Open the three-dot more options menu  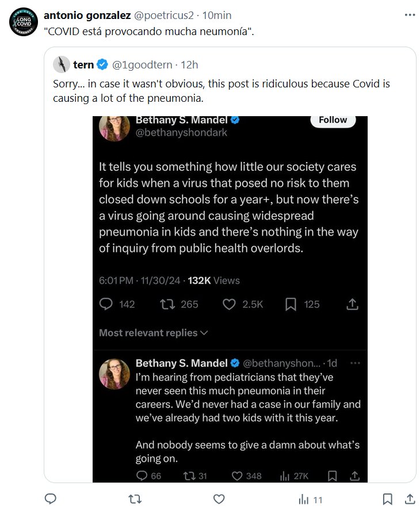pyautogui.click(x=409, y=14)
